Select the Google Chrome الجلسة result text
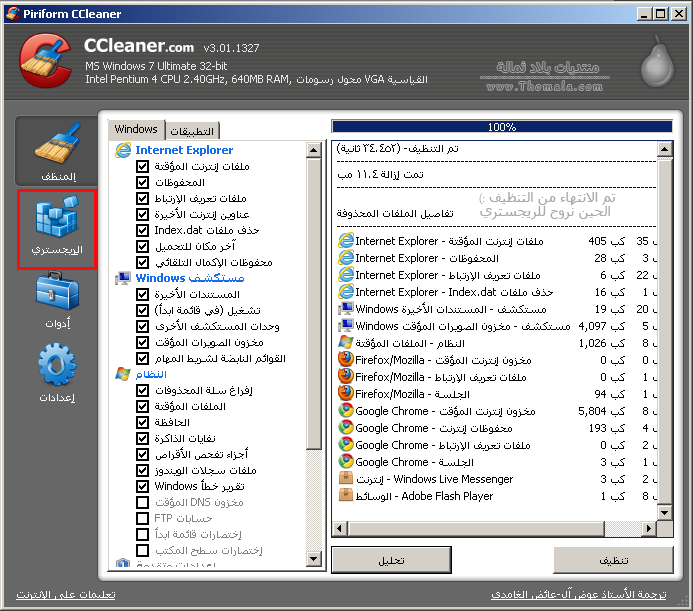 pos(415,462)
